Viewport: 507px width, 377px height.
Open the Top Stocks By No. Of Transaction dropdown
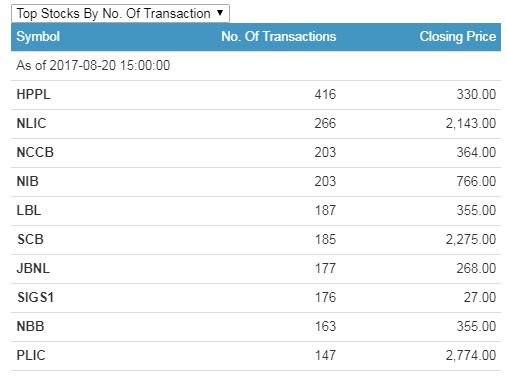coord(120,13)
